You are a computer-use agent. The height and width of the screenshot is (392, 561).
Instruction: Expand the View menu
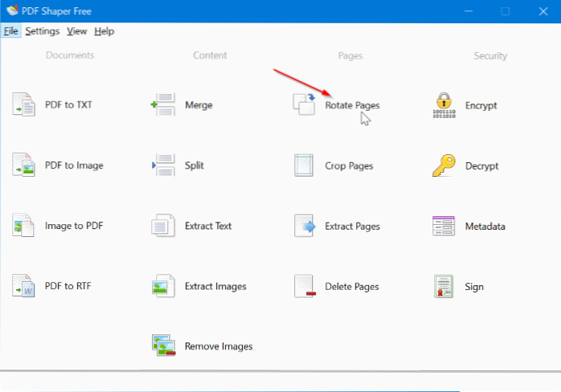point(77,31)
